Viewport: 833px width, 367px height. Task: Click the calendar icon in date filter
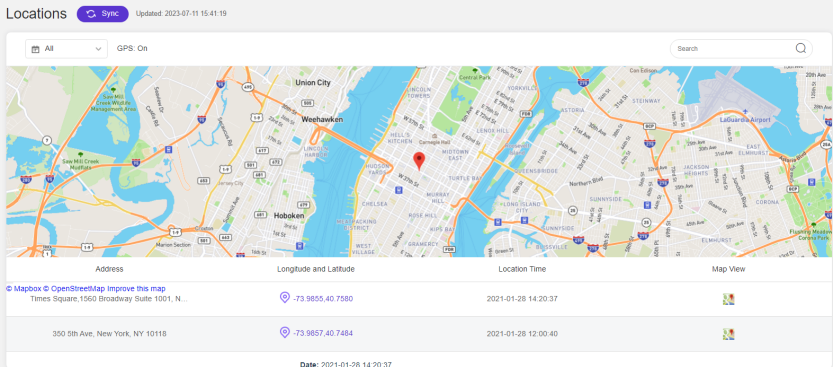[36, 49]
